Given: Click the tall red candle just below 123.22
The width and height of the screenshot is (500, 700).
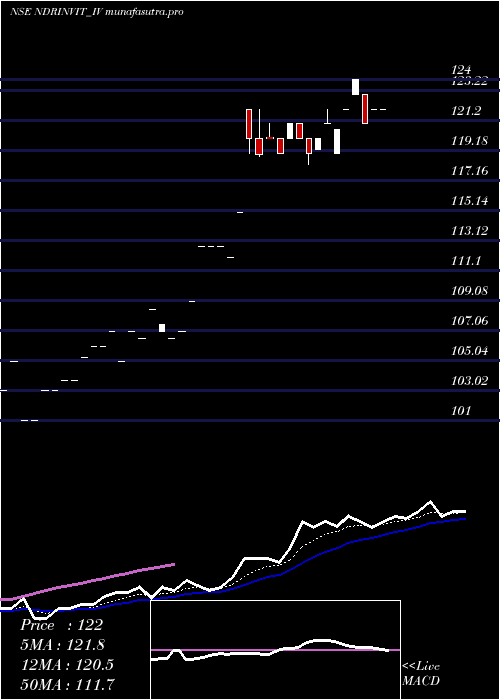Looking at the screenshot, I should pyautogui.click(x=365, y=109).
